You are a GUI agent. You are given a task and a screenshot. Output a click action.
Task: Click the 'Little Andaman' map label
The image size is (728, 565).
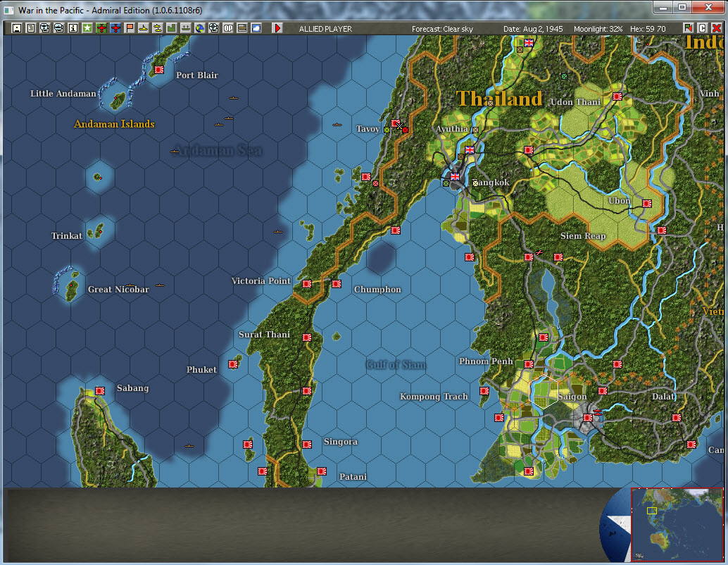63,94
